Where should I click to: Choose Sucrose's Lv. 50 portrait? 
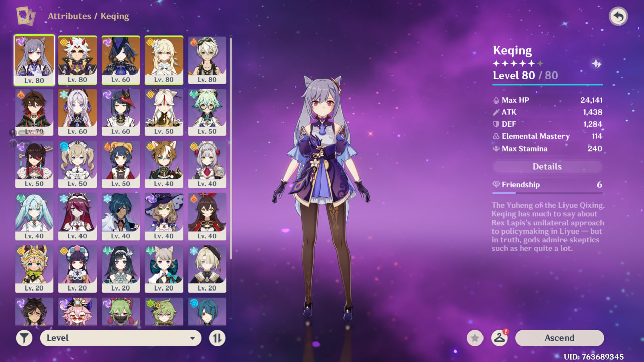point(207,112)
